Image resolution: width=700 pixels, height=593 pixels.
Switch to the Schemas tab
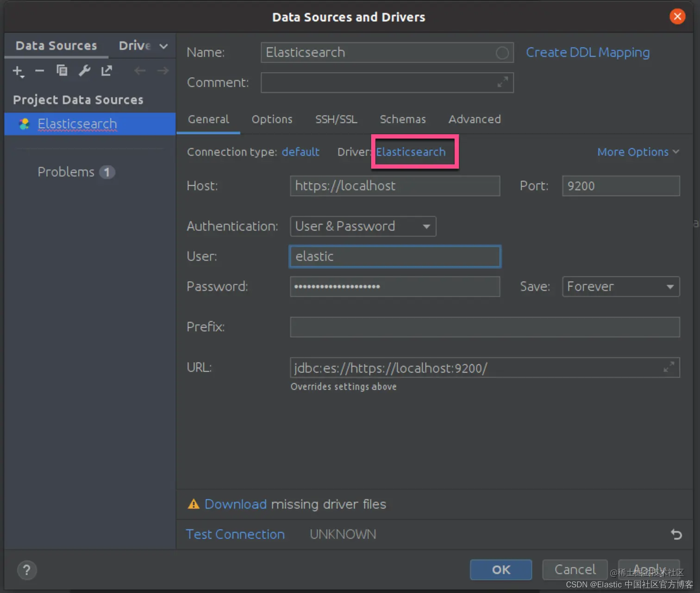coord(403,119)
